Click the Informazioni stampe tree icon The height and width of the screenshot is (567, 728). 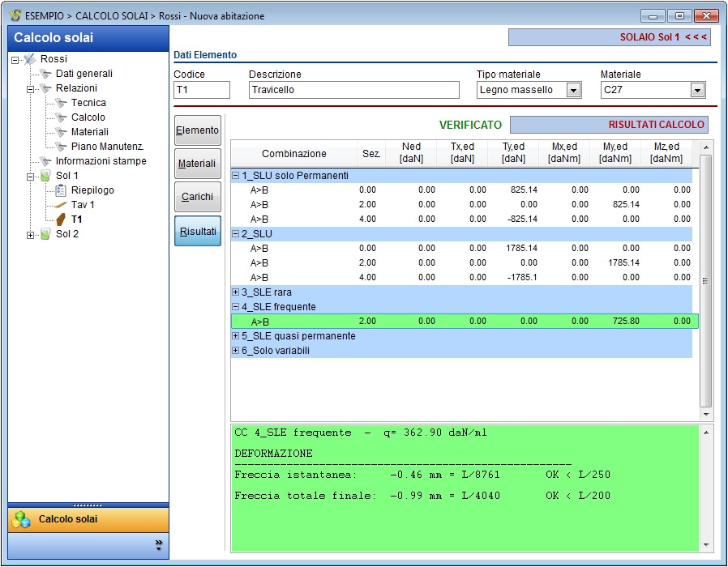point(45,161)
